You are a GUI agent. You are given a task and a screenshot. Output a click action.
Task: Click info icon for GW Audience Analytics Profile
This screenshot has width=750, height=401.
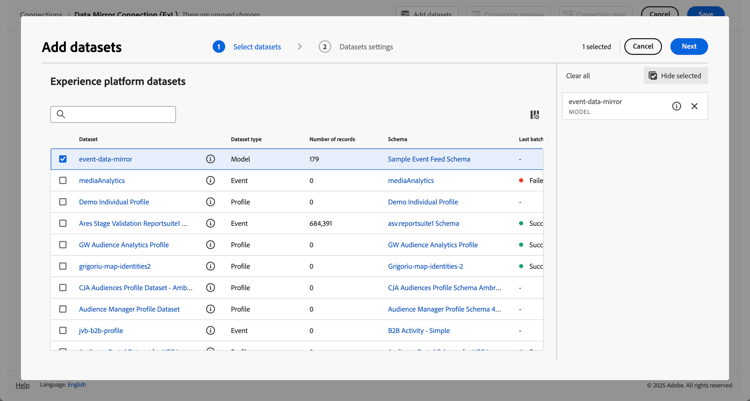[x=210, y=245]
